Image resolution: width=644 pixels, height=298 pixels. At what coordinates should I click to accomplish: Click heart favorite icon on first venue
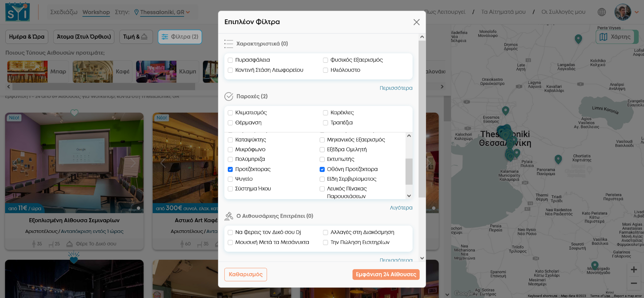point(74,113)
